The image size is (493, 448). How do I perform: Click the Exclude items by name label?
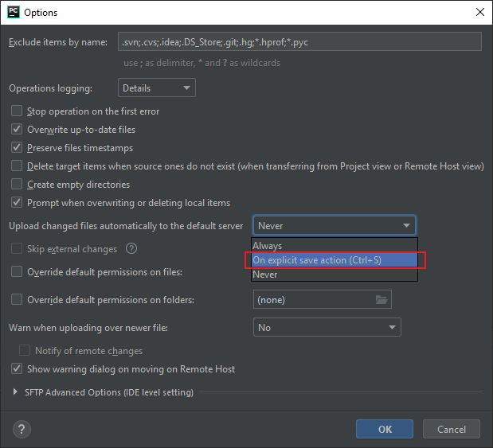coord(58,42)
